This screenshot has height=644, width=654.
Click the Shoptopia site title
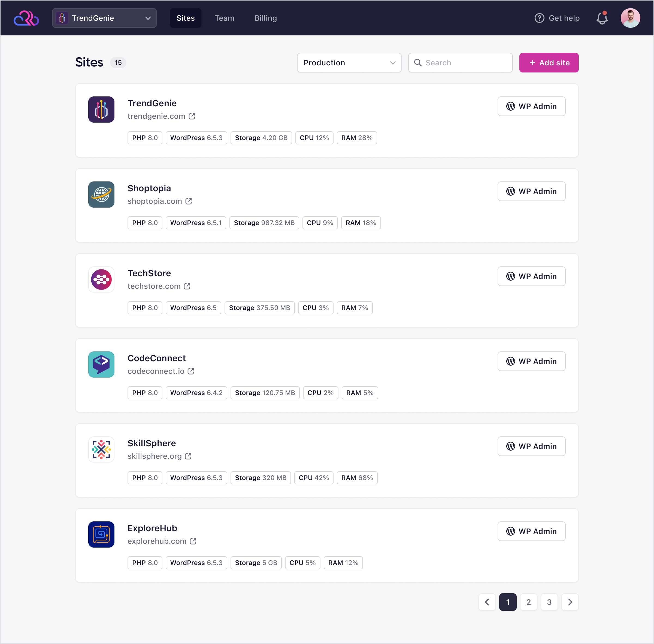(149, 188)
